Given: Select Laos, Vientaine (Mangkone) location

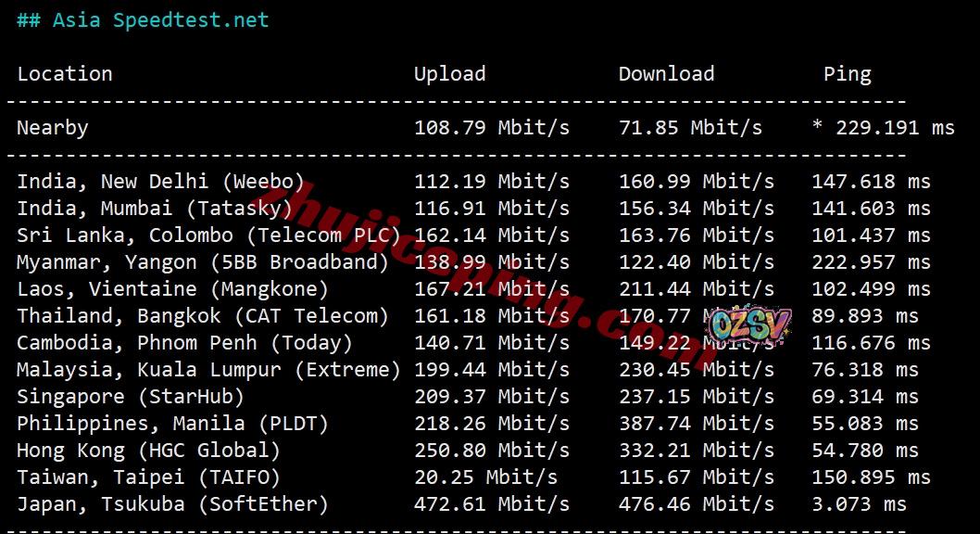Looking at the screenshot, I should (172, 289).
